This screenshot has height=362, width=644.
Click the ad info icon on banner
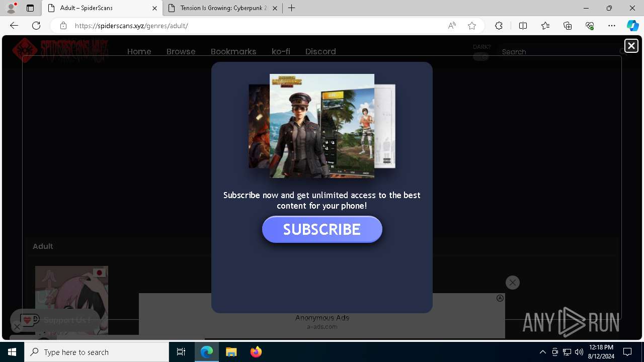click(500, 298)
